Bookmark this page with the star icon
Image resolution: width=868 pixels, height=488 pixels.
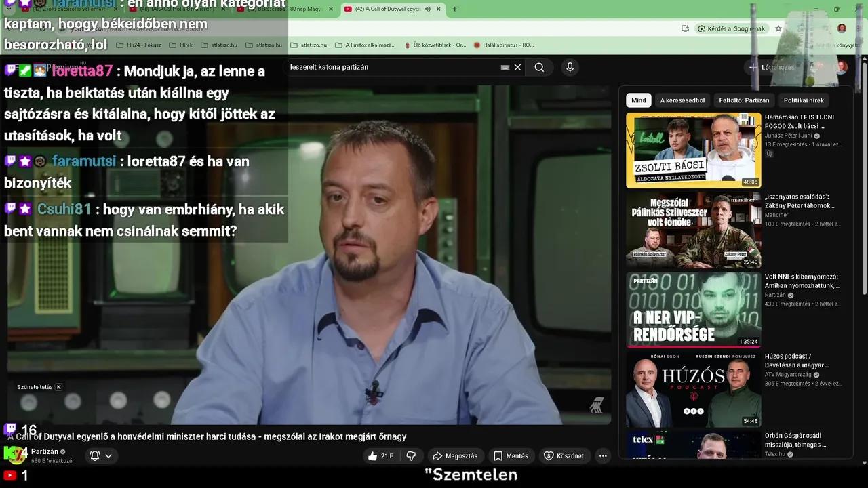[778, 28]
